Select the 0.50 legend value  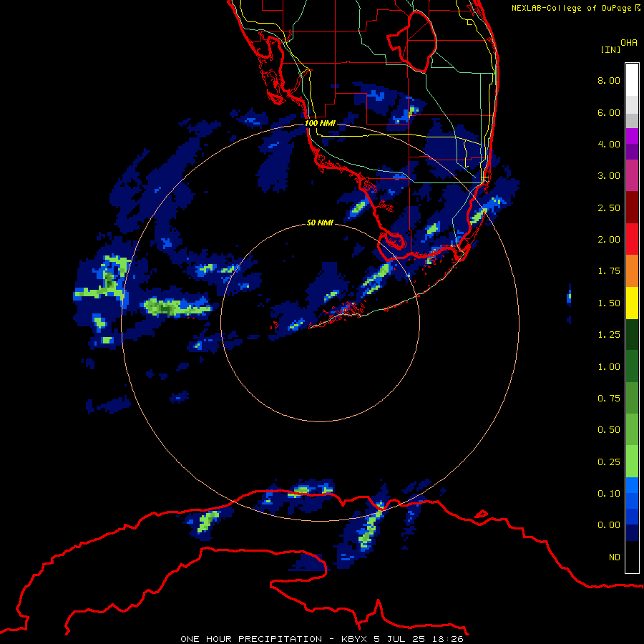[609, 430]
